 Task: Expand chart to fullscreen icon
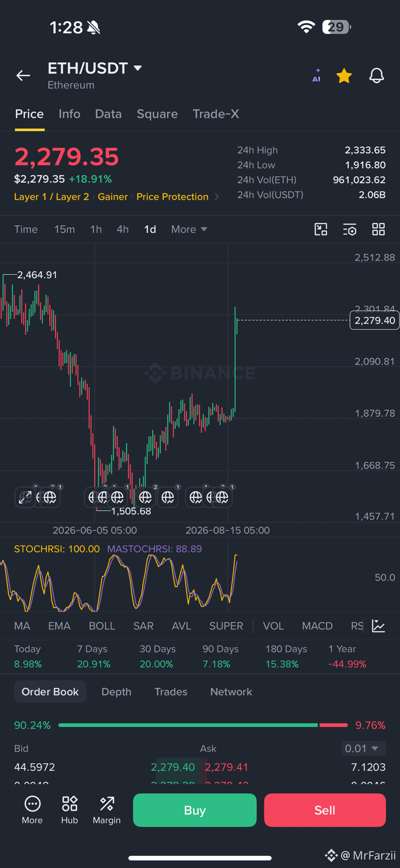(25, 497)
